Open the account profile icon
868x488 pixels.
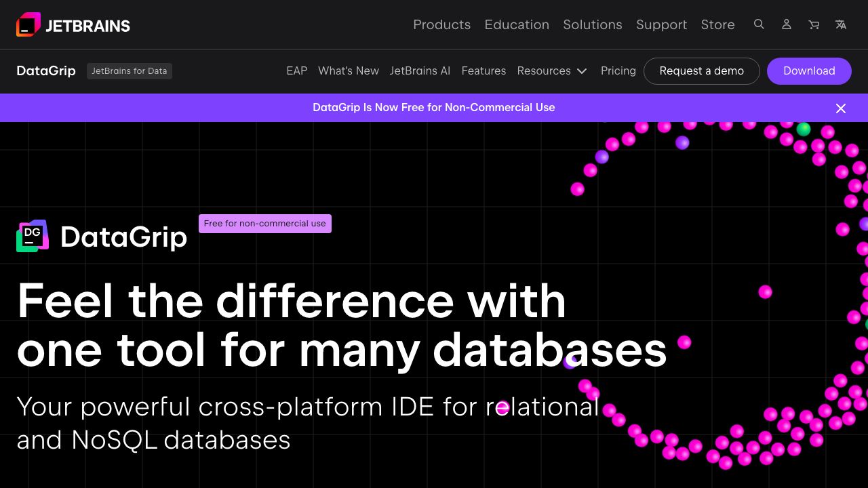[787, 24]
